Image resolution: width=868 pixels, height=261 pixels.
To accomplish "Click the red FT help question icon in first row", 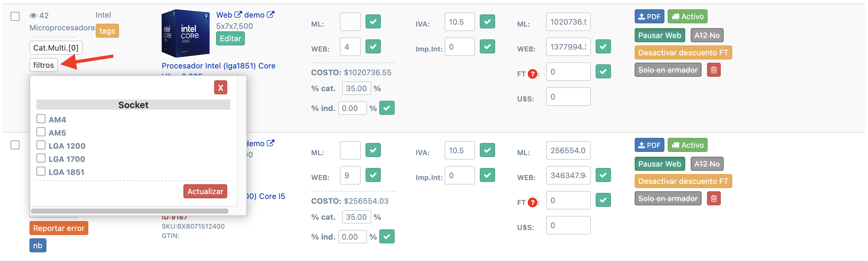I will 532,74.
